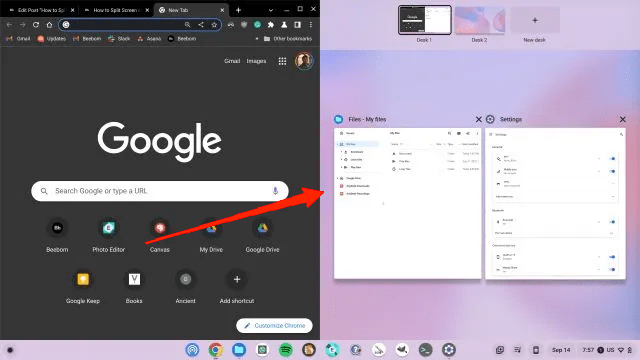The image size is (640, 360).
Task: Select the Settings window preview
Action: click(x=555, y=204)
